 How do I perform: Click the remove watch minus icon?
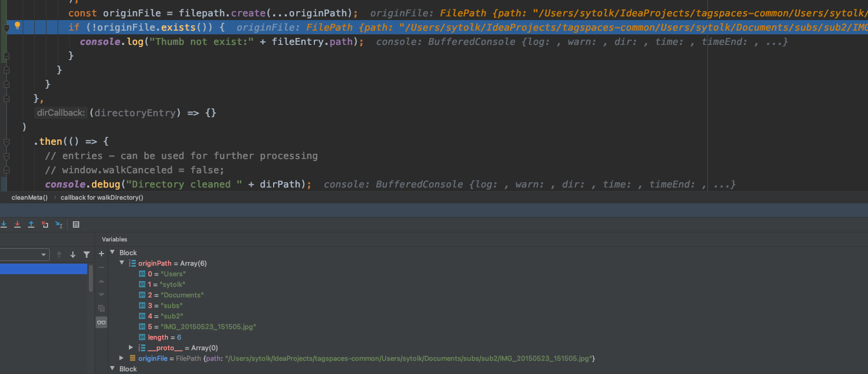point(101,267)
